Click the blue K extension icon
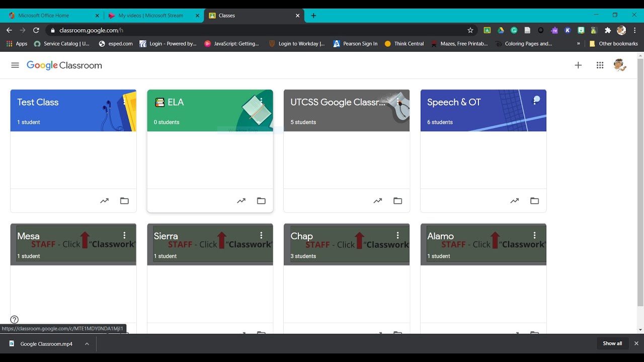The width and height of the screenshot is (644, 362). (x=568, y=30)
